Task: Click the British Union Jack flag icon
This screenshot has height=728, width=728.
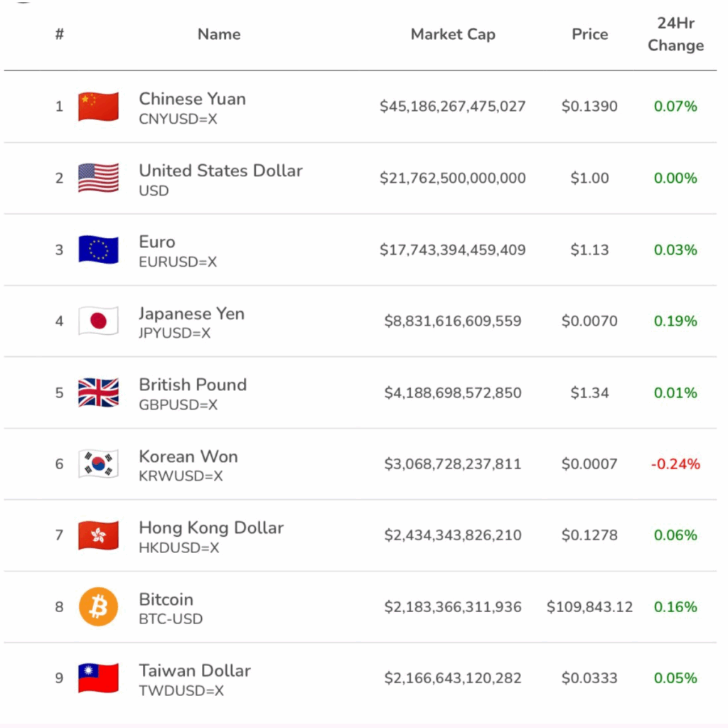Action: [98, 392]
